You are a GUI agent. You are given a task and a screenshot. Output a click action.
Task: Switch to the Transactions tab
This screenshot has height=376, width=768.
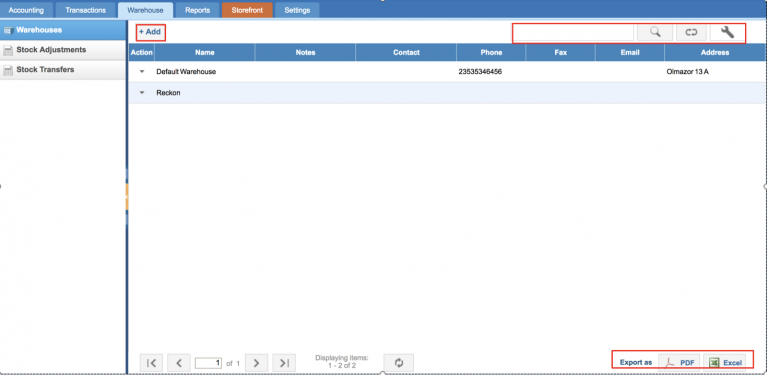pos(85,10)
